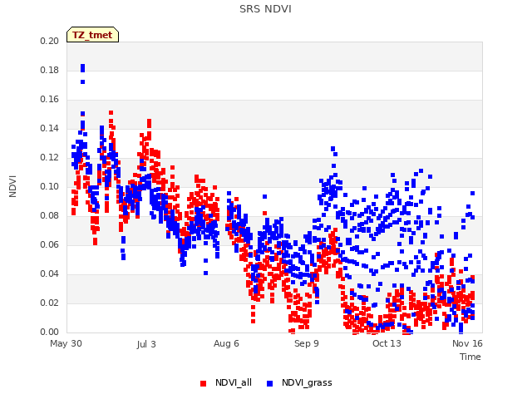The height and width of the screenshot is (399, 532).
Task: Click the Oct 13 x-axis label
Action: point(387,343)
